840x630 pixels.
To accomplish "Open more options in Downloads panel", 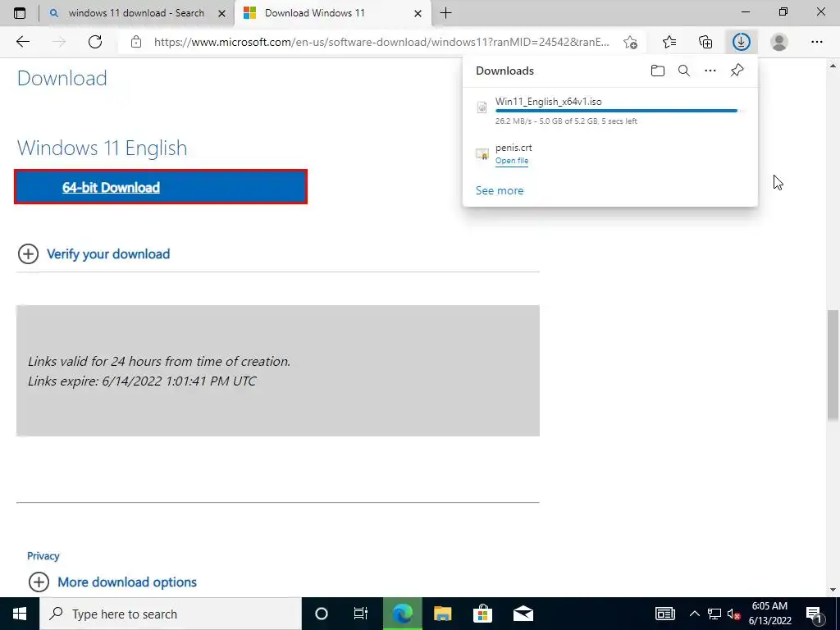I will click(710, 71).
